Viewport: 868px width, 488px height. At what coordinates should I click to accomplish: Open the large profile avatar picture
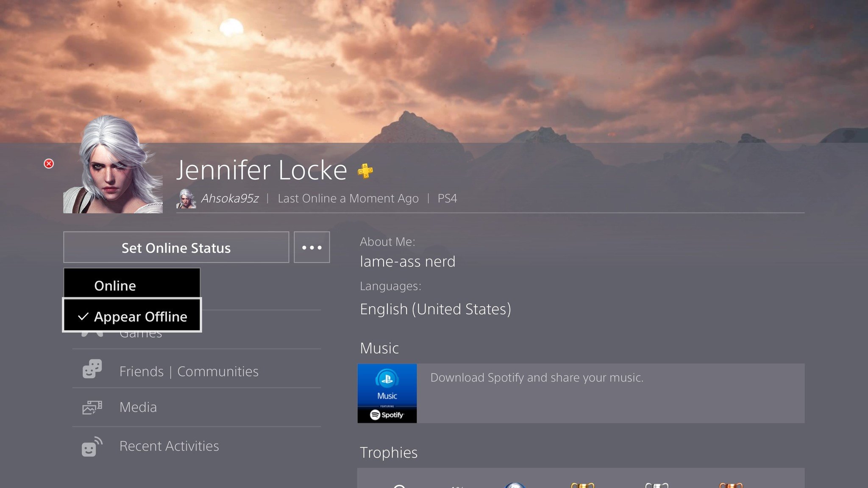113,164
